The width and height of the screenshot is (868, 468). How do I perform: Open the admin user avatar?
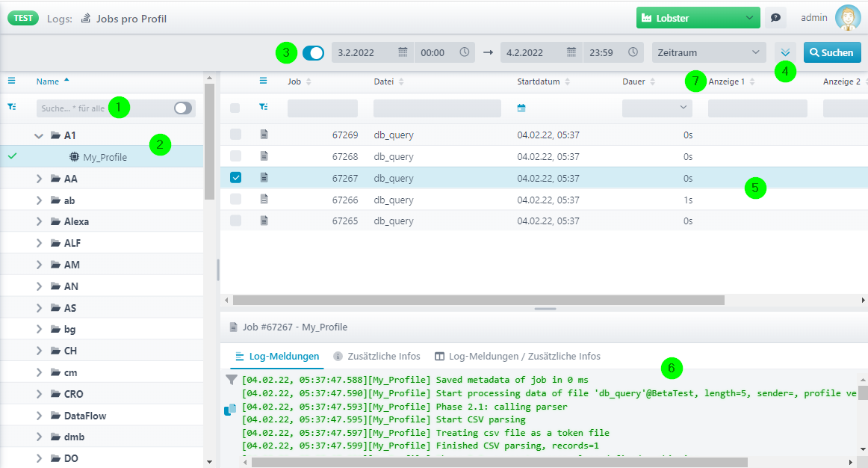coord(848,18)
